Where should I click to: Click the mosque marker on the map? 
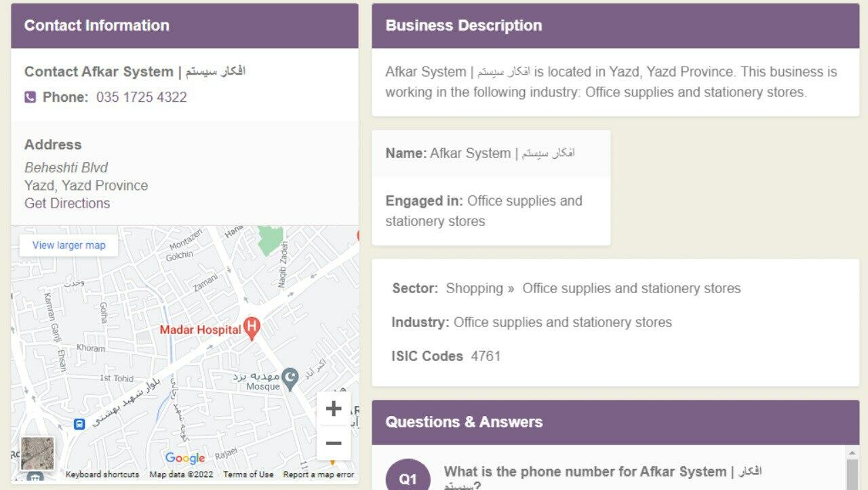coord(290,379)
